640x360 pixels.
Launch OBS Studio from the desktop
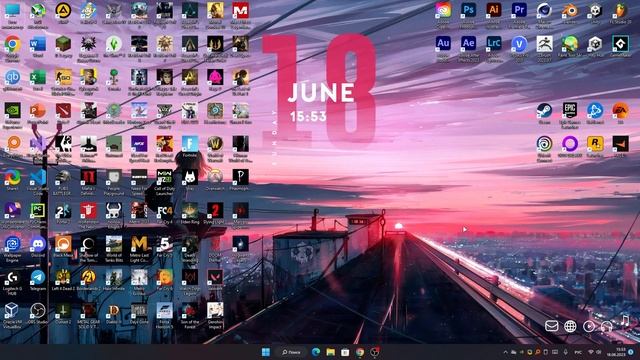click(x=38, y=311)
